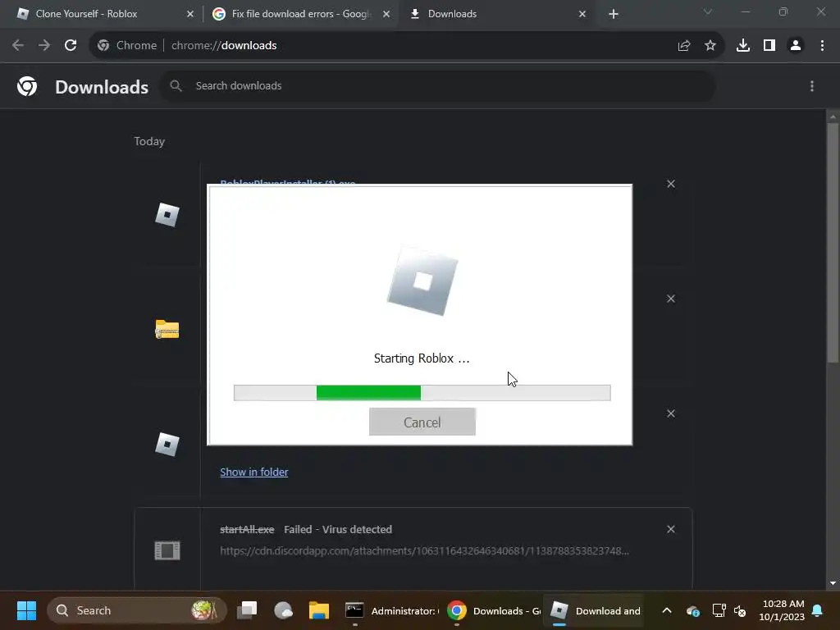Remove the startAll.exe entry from list
This screenshot has height=630, width=840.
pos(671,529)
